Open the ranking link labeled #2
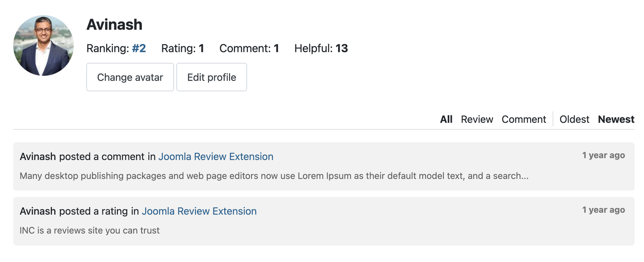 (139, 48)
